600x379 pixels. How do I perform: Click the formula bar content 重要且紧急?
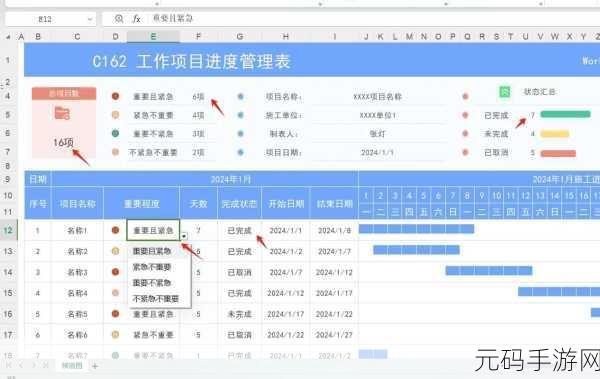pos(173,18)
